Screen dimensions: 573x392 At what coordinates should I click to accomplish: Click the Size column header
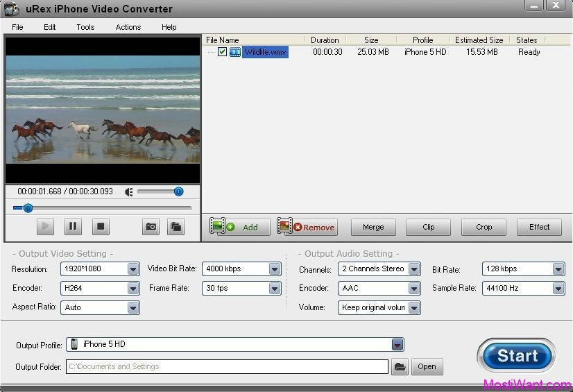point(371,40)
